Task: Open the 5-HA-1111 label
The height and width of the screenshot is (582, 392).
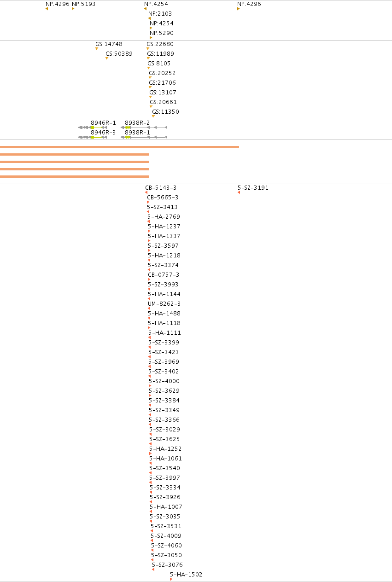Action: (x=165, y=332)
